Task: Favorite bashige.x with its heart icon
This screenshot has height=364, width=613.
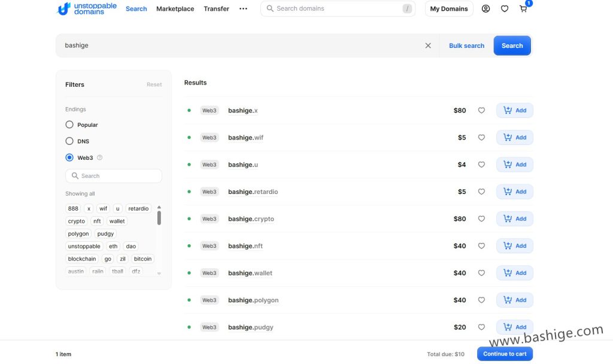Action: [481, 110]
